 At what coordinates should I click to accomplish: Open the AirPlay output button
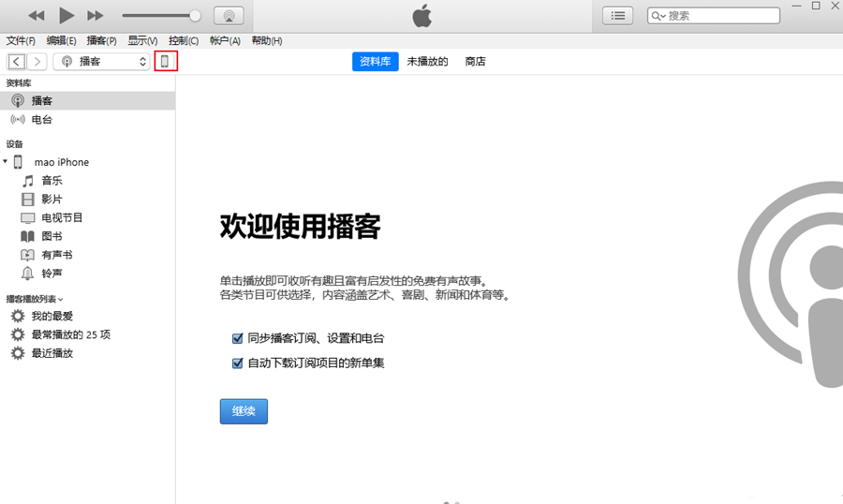(229, 16)
